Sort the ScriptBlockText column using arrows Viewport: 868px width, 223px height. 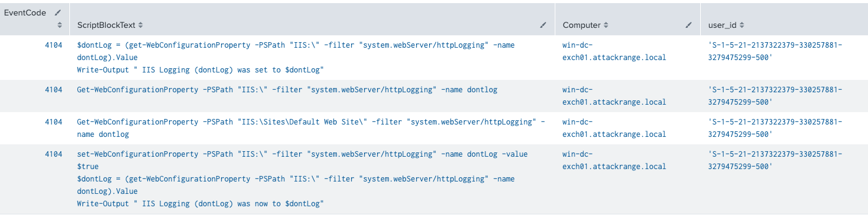click(141, 25)
